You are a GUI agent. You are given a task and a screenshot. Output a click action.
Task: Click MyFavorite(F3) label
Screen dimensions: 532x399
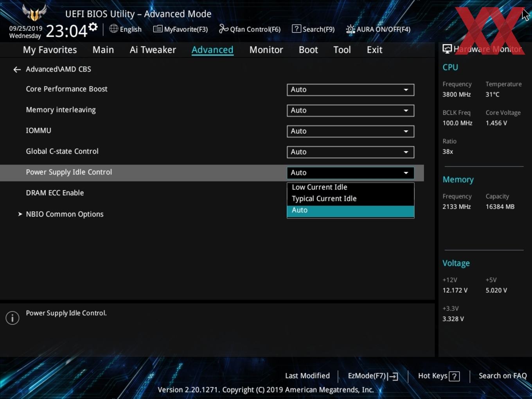pos(186,29)
